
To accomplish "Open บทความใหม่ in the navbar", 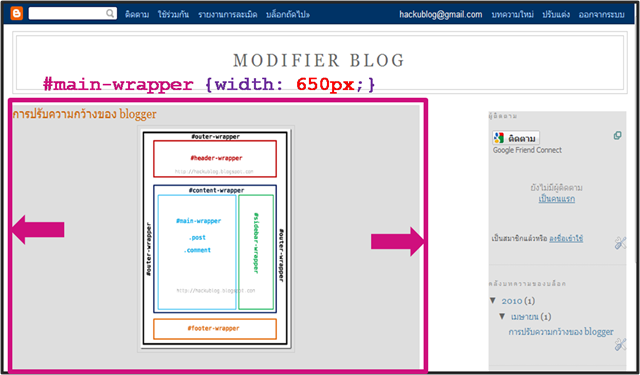I will tap(513, 15).
